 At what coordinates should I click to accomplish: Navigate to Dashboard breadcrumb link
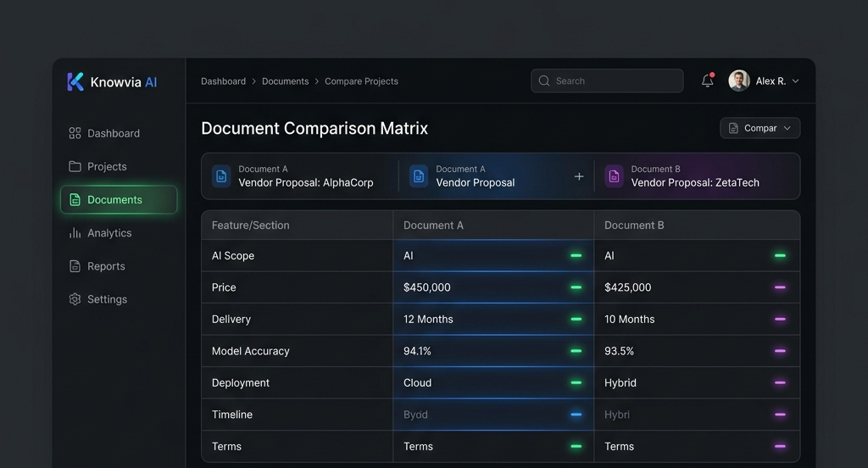pyautogui.click(x=223, y=81)
